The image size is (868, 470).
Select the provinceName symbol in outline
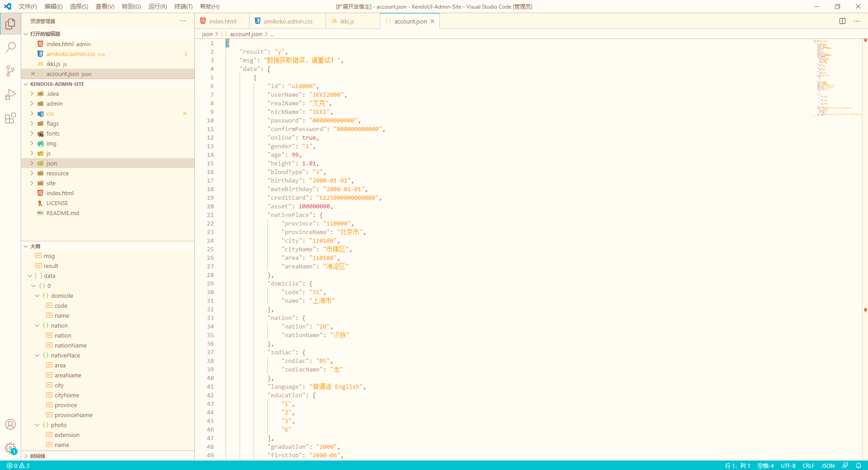pyautogui.click(x=108, y=415)
